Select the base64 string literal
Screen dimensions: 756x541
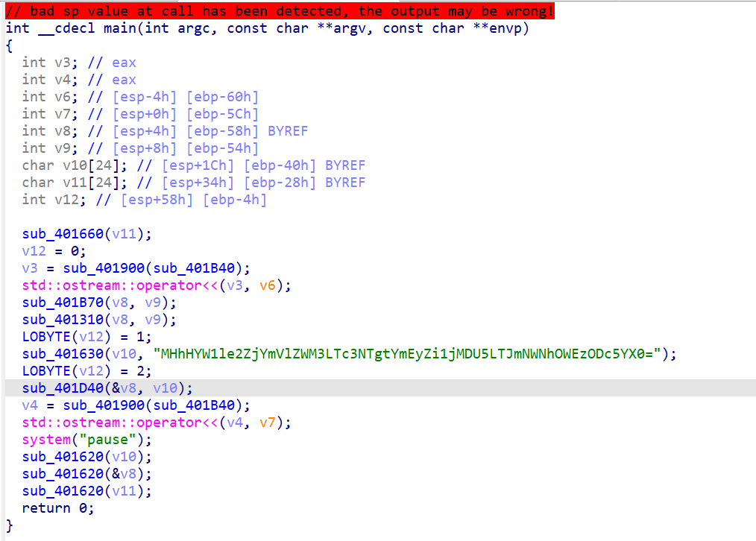click(406, 354)
